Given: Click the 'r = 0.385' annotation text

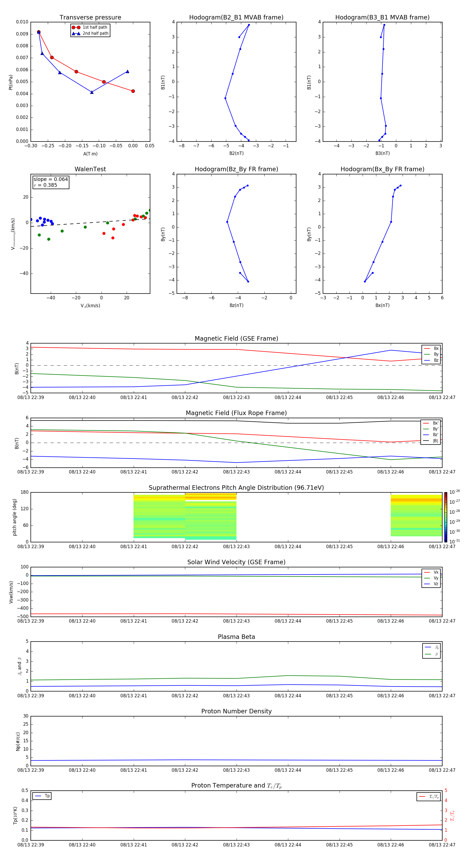Looking at the screenshot, I should pyautogui.click(x=45, y=185).
